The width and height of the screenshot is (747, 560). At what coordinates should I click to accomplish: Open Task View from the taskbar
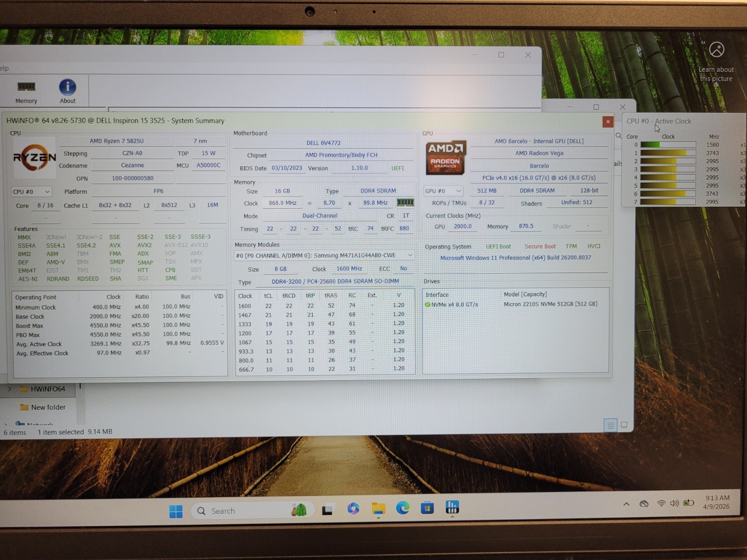[327, 510]
